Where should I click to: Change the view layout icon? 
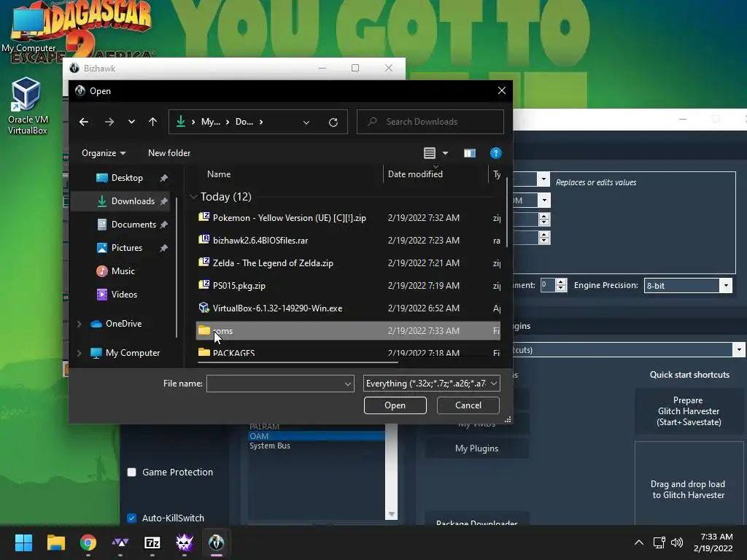pyautogui.click(x=430, y=153)
